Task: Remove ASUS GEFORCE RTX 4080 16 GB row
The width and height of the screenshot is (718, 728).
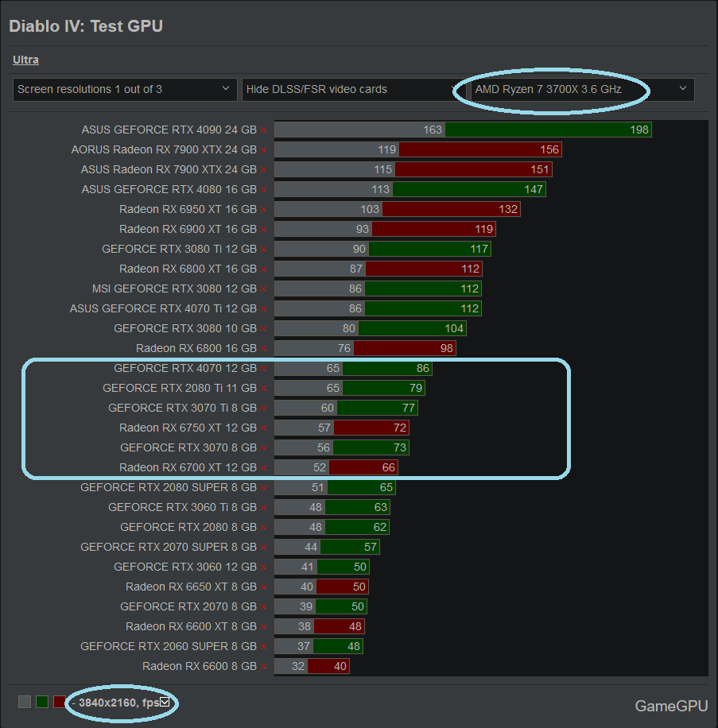Action: tap(264, 190)
